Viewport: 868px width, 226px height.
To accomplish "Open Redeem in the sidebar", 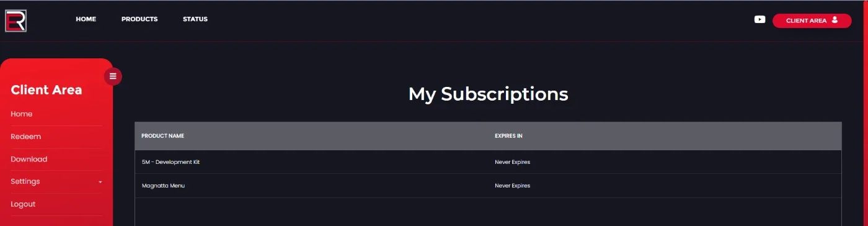I will (26, 137).
